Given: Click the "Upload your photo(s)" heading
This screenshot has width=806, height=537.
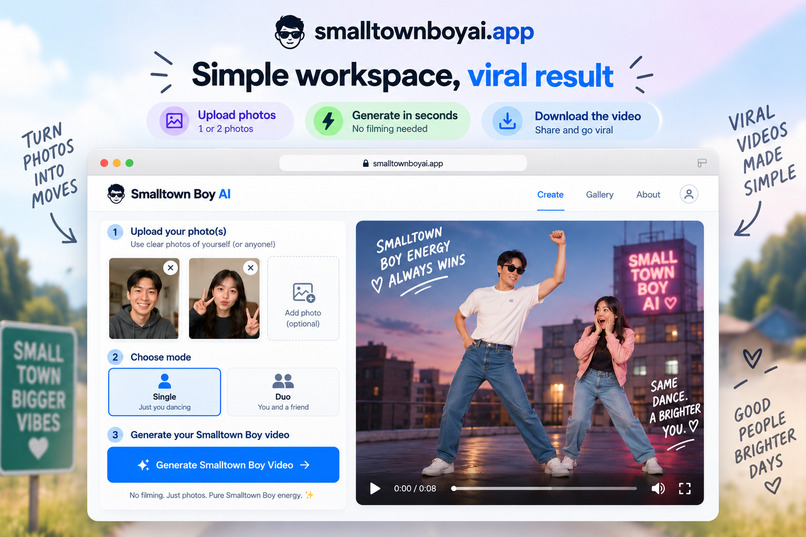Looking at the screenshot, I should pyautogui.click(x=178, y=231).
